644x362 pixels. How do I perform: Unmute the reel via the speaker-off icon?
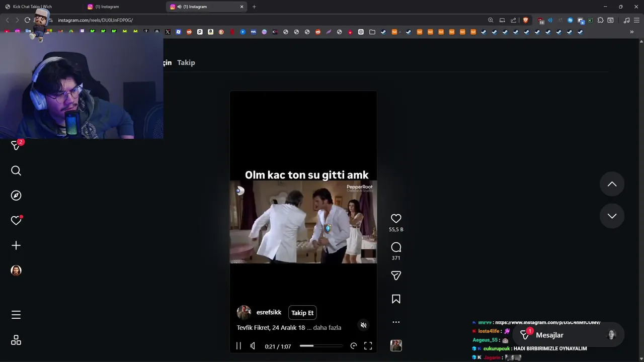click(x=363, y=325)
